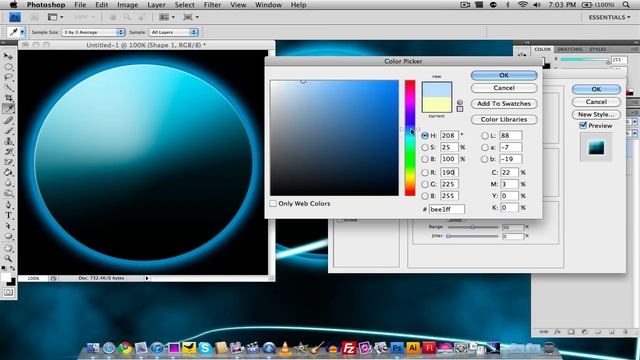Viewport: 640px width, 360px height.
Task: Select the Zoom tool in toolbox
Action: [8, 258]
